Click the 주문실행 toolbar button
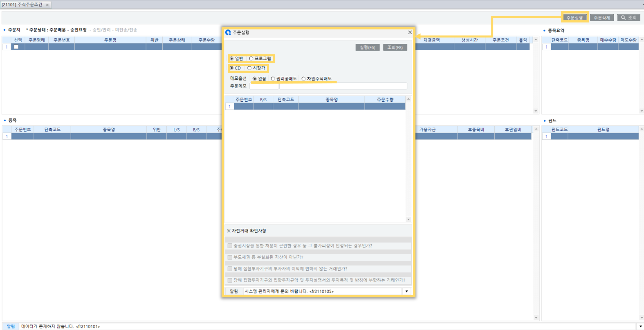Viewport: 644px width, 330px height. [574, 18]
